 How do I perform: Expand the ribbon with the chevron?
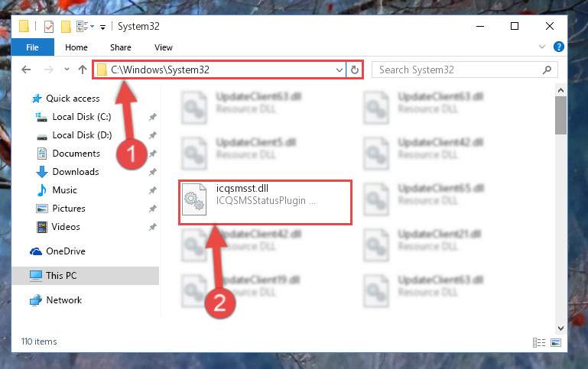coord(542,47)
